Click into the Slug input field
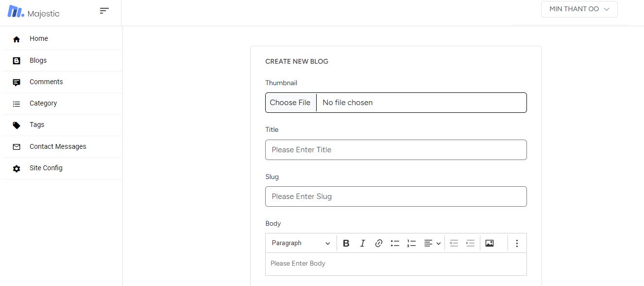644x286 pixels. 396,197
